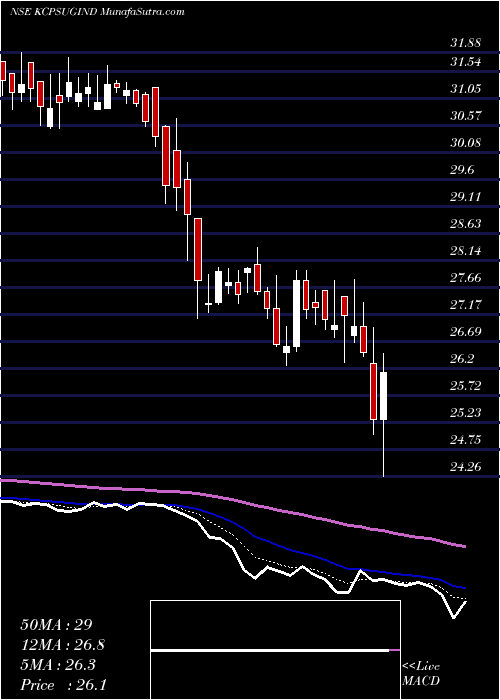Click the NSE KCPSUGIND MunafaSutra.com chart title
This screenshot has width=500, height=700.
[97, 12]
